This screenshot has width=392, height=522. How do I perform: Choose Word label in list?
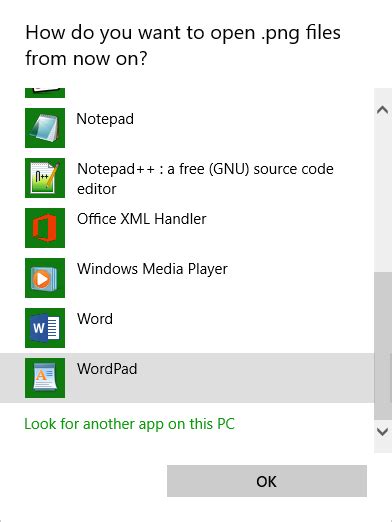[95, 319]
